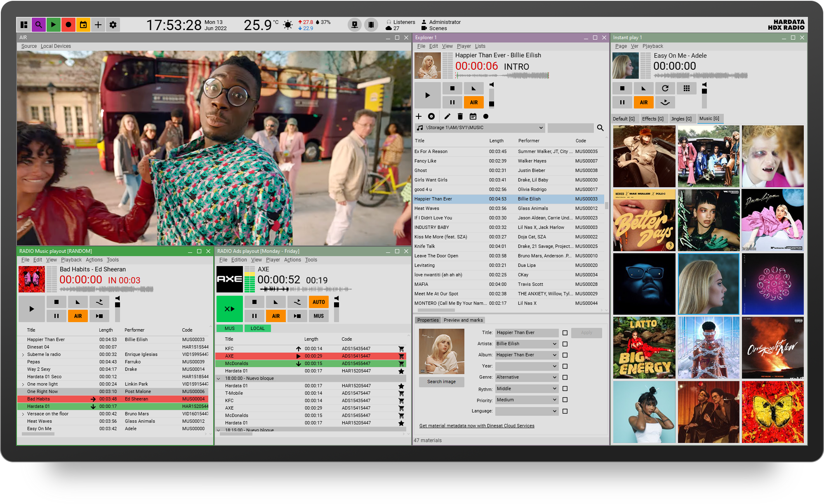Open Playback menu in Instant play
The height and width of the screenshot is (504, 824).
653,46
